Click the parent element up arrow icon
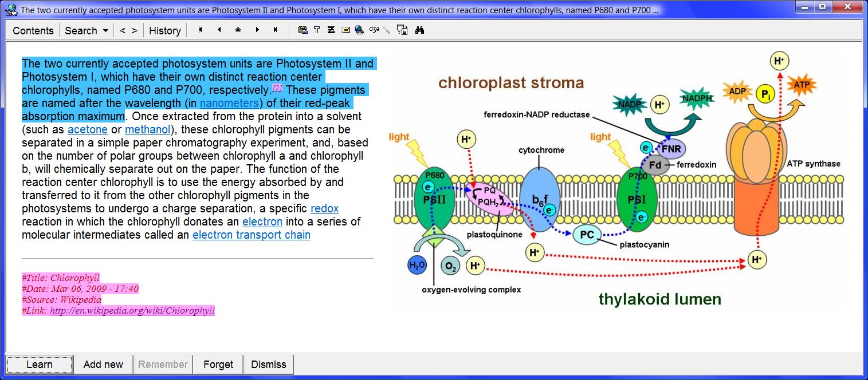The image size is (868, 380). pos(238,30)
